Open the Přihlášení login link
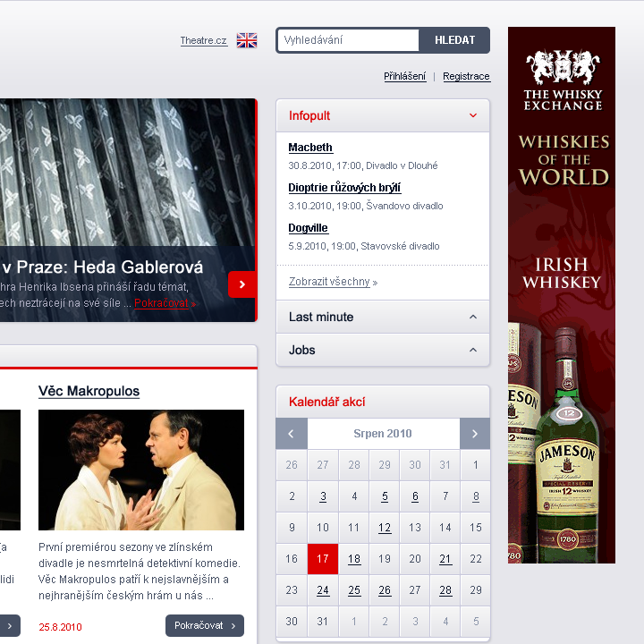Screen dimensions: 644x644 click(404, 76)
